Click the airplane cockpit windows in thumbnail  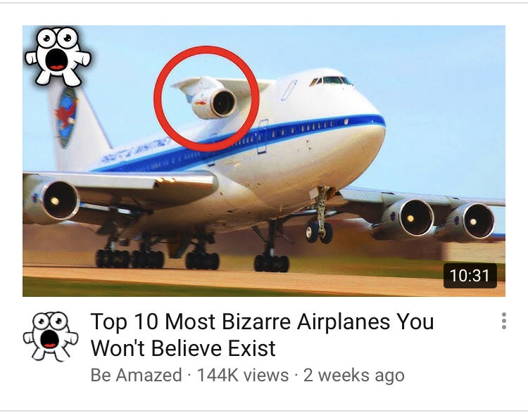point(331,81)
